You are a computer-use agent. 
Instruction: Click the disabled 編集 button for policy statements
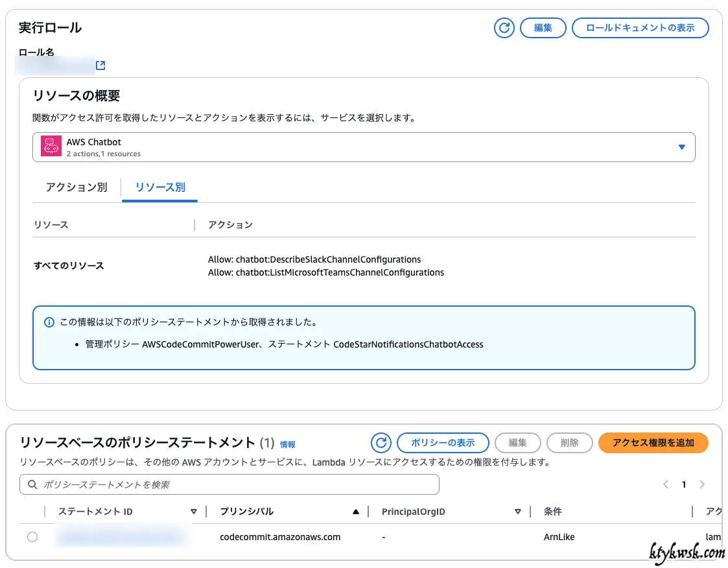click(518, 443)
